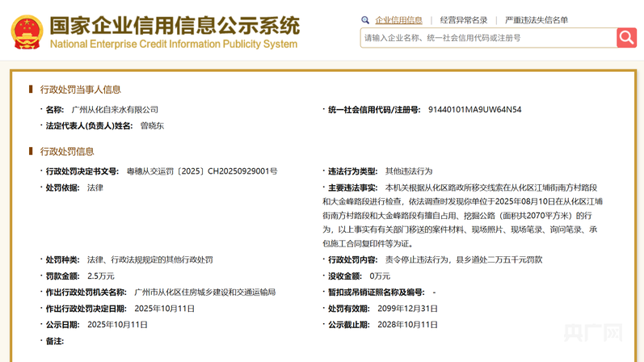Switch to the 经营异常名录 tab
The height and width of the screenshot is (362, 644).
tap(464, 20)
